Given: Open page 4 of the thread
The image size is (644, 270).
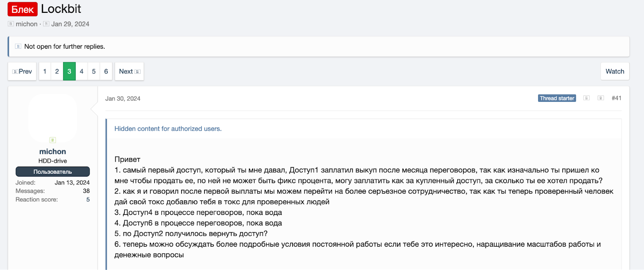Looking at the screenshot, I should pyautogui.click(x=82, y=71).
